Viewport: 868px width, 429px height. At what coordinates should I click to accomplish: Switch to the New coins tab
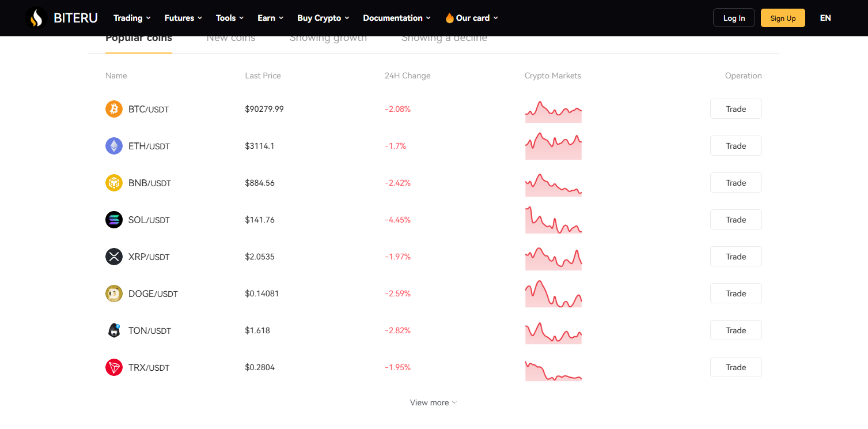click(x=231, y=39)
